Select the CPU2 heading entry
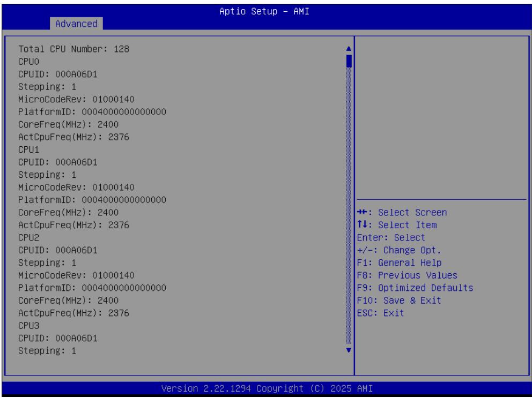 (28, 238)
